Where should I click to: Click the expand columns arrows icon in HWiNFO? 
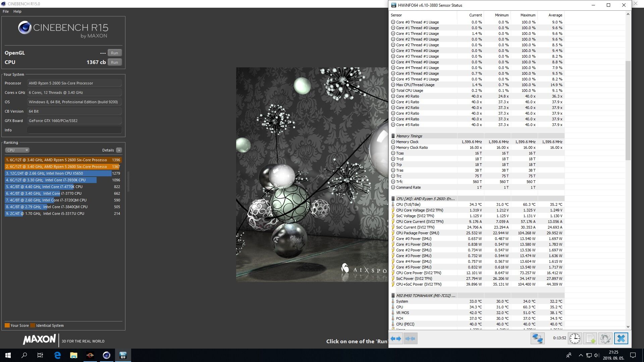396,339
